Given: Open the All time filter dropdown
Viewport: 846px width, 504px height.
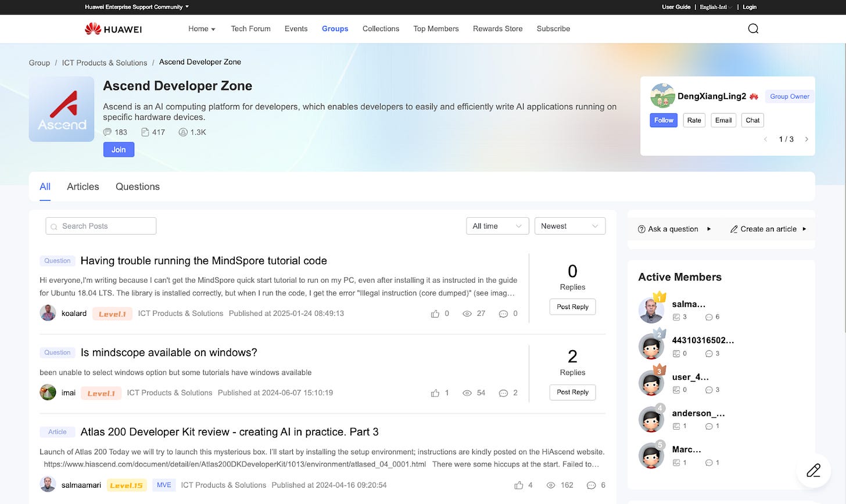Looking at the screenshot, I should [497, 226].
